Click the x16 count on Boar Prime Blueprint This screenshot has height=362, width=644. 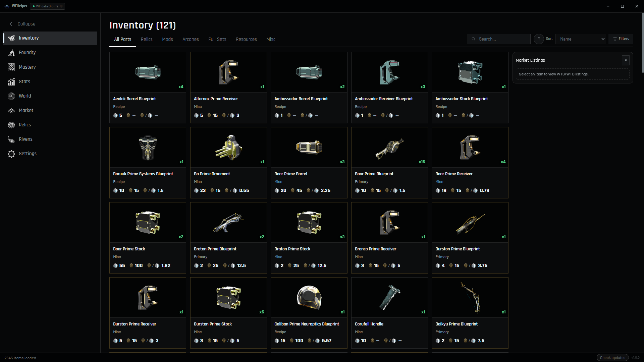click(x=422, y=162)
